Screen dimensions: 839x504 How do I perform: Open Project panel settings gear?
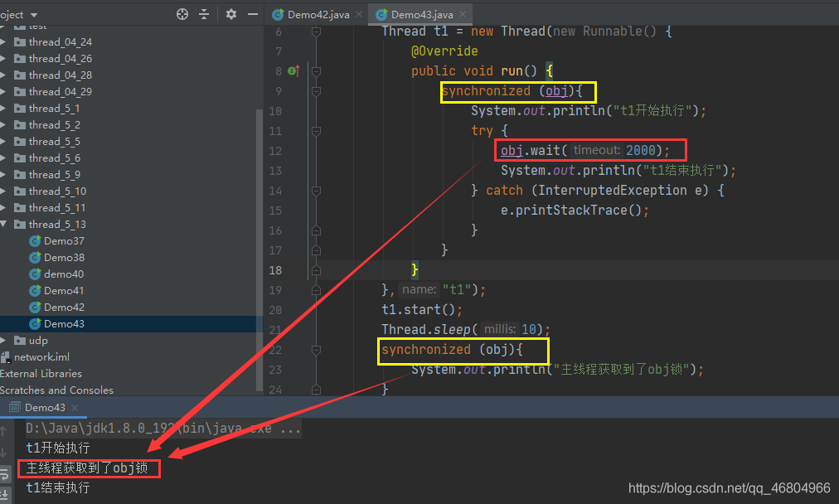point(231,14)
